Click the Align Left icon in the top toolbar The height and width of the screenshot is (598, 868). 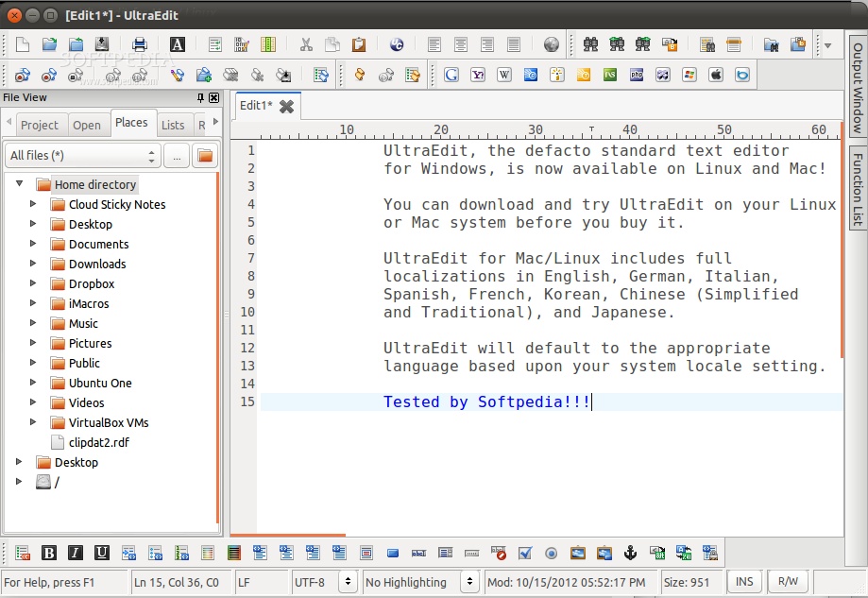pyautogui.click(x=434, y=44)
